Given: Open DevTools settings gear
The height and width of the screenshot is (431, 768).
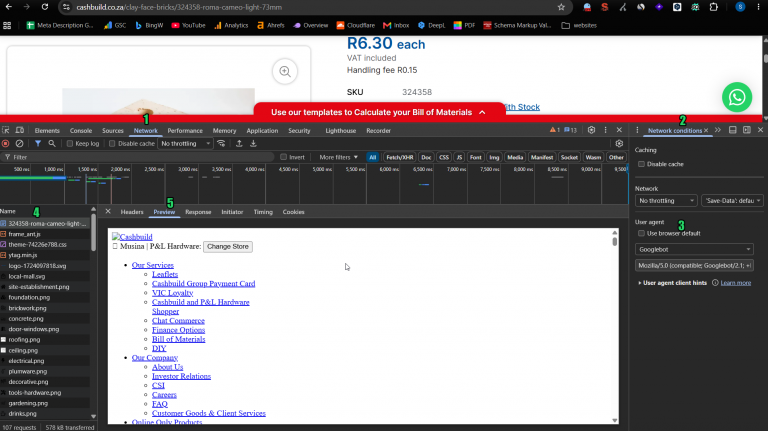Looking at the screenshot, I should [x=591, y=130].
